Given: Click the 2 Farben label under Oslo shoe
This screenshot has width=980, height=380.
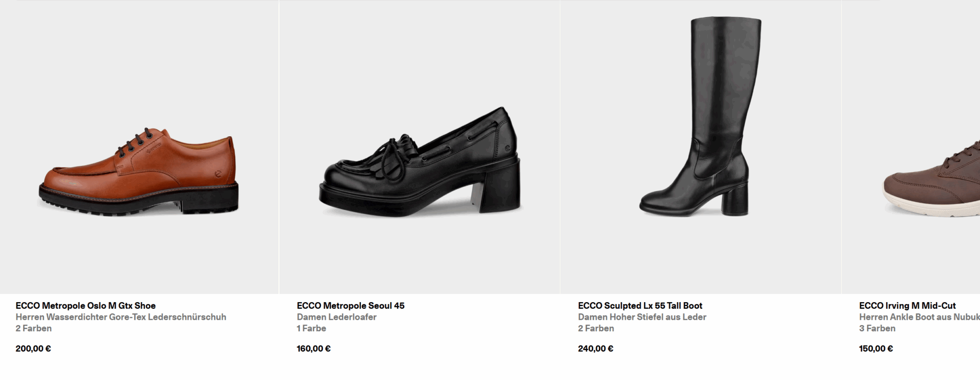Looking at the screenshot, I should (33, 328).
